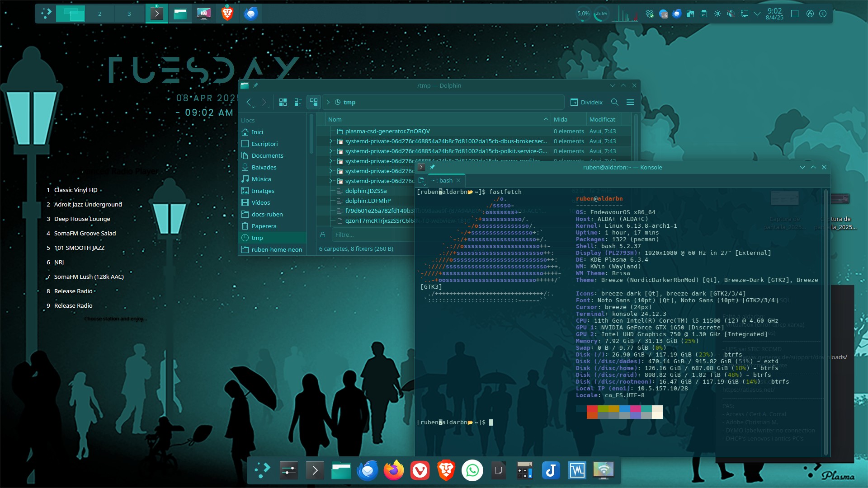The height and width of the screenshot is (488, 868).
Task: Open network connections tray icon
Action: coord(744,14)
